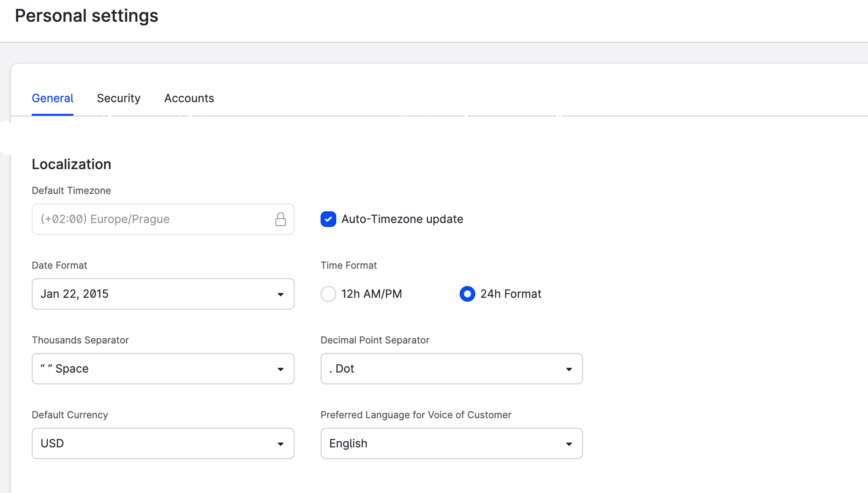Viewport: 868px width, 493px height.
Task: Disable the Auto-Timezone update checkbox
Action: coord(328,219)
